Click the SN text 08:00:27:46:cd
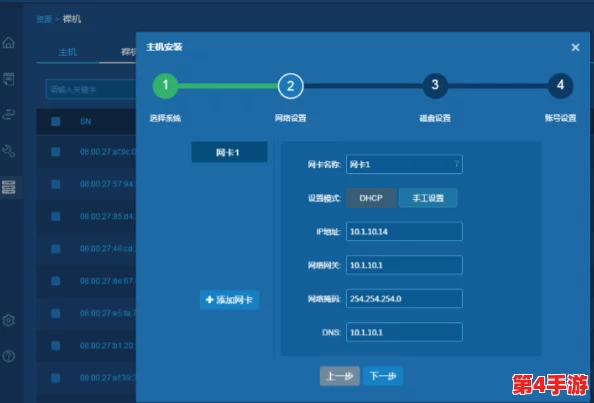This screenshot has height=403, width=594. [108, 248]
